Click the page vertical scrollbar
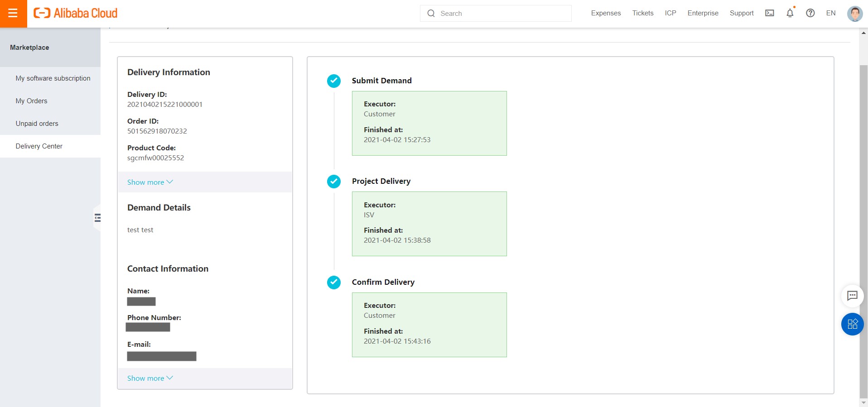868x407 pixels. (x=863, y=226)
